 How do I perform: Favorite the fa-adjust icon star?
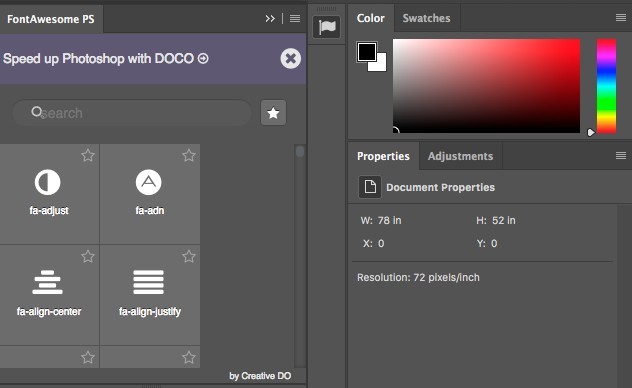88,156
